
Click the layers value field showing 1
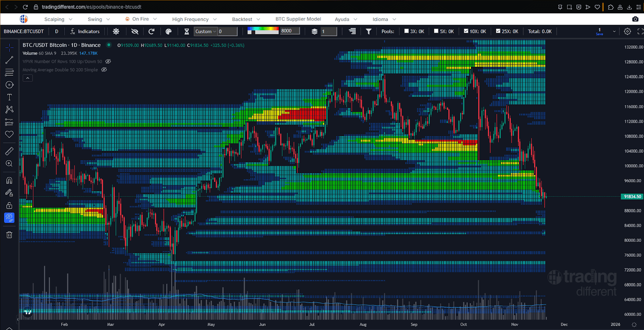[329, 31]
